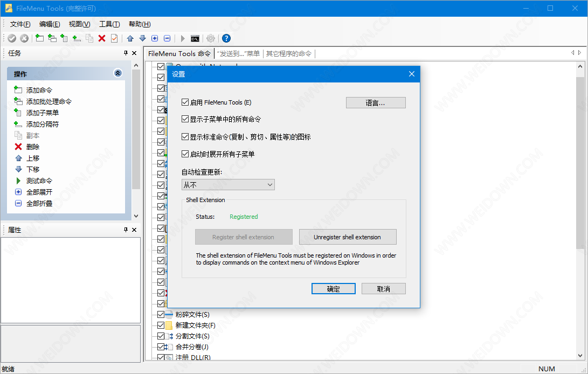
Task: Click 上移 in the 操作 list
Action: [x=33, y=158]
